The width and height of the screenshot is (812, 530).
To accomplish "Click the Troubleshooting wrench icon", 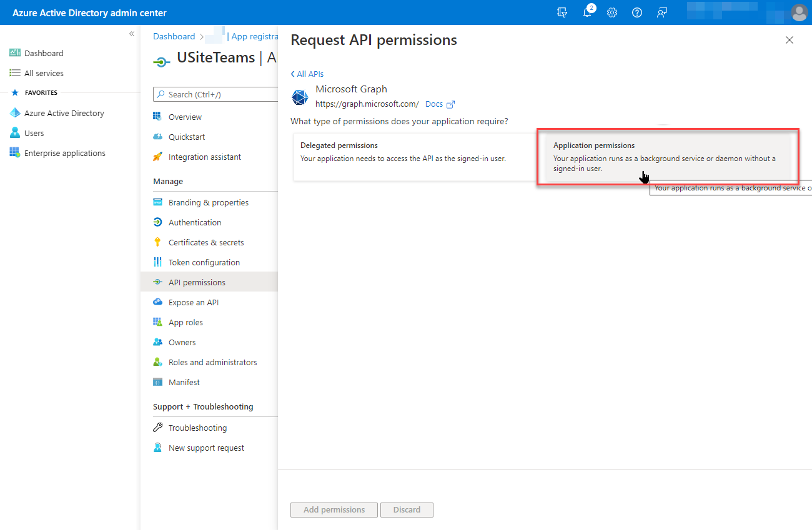I will click(x=157, y=428).
